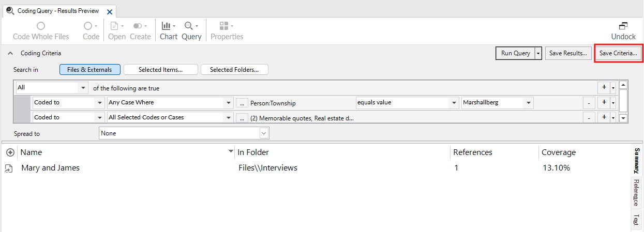Click the ellipsis button beside Person:Township
This screenshot has height=232, width=644.
coord(242,103)
